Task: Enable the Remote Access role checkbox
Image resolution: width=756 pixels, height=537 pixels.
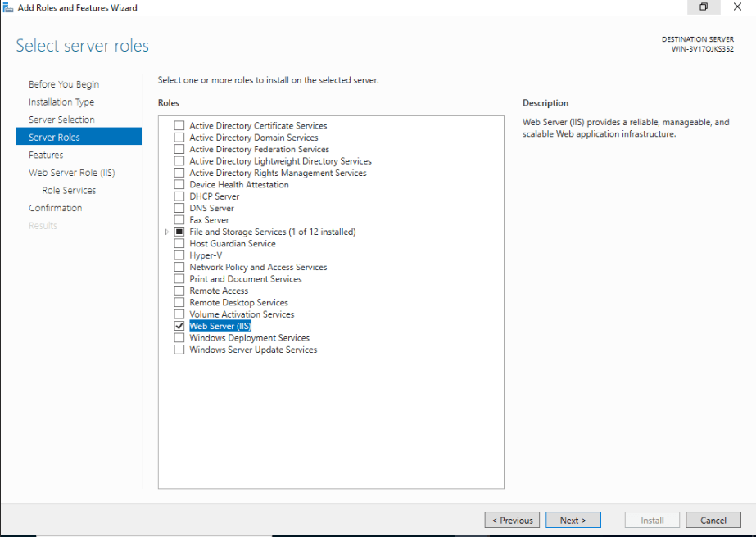Action: (x=179, y=291)
